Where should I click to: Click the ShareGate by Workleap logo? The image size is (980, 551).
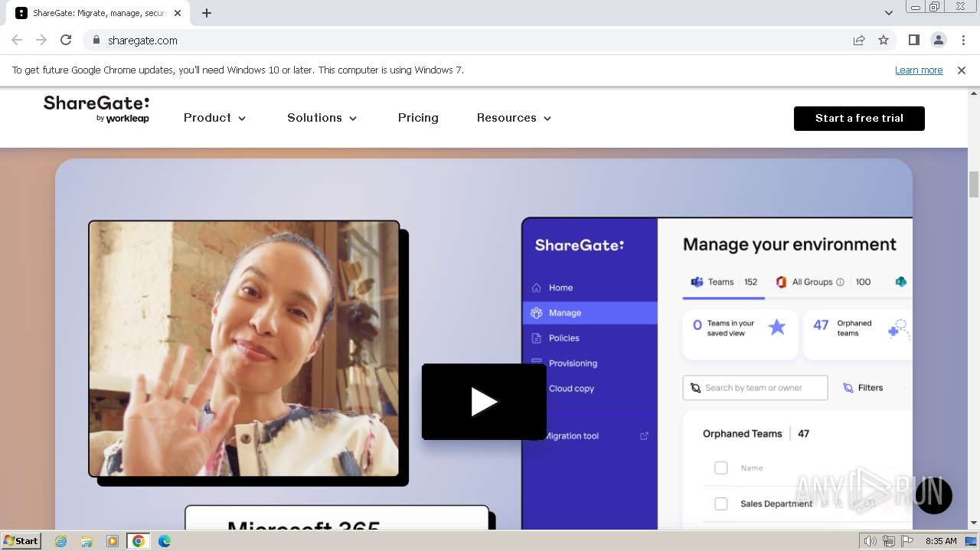coord(96,109)
